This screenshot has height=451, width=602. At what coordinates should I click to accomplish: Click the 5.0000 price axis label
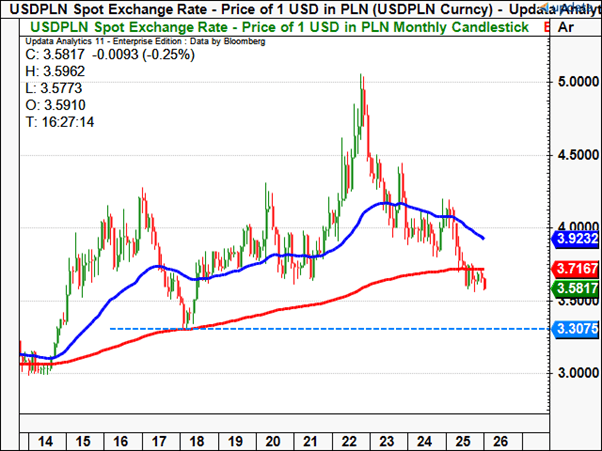576,83
